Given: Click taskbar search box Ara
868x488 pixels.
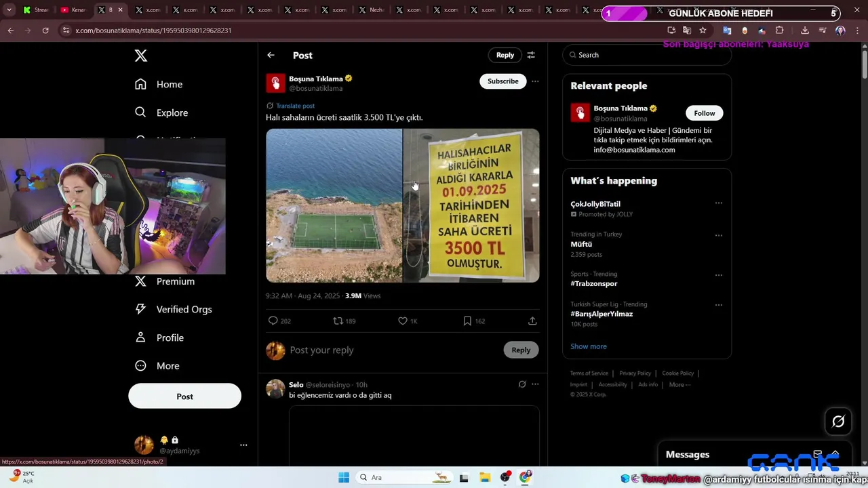Looking at the screenshot, I should tap(404, 477).
